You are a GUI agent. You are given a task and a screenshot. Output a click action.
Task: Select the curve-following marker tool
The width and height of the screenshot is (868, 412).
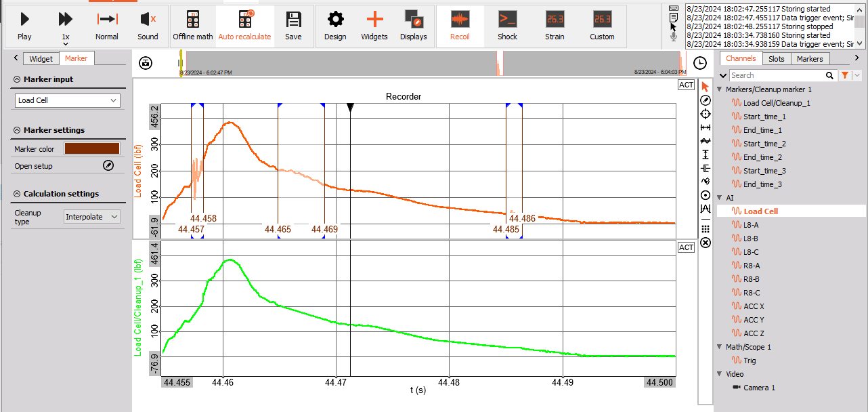706,182
